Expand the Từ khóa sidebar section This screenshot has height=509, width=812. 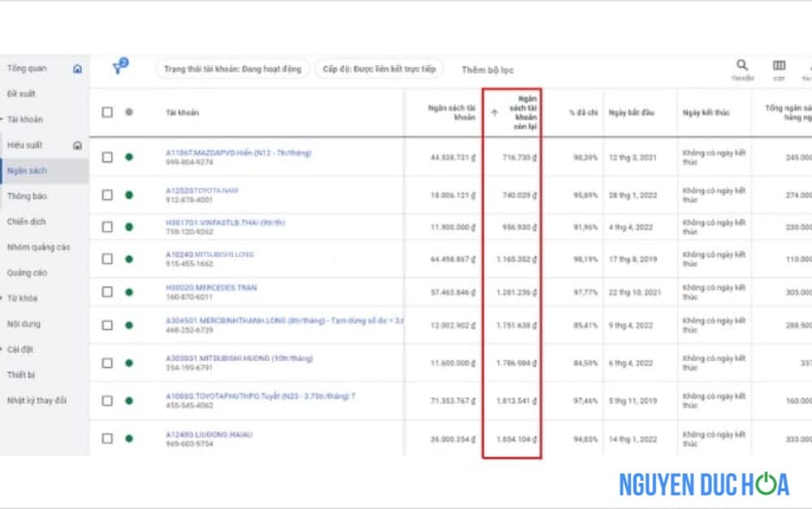click(24, 299)
